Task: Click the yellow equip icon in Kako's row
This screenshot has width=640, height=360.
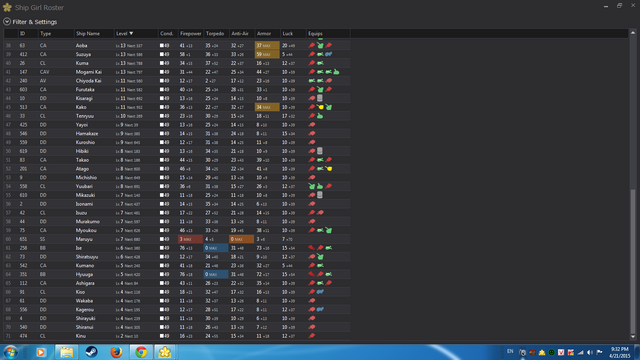Action: 320,107
